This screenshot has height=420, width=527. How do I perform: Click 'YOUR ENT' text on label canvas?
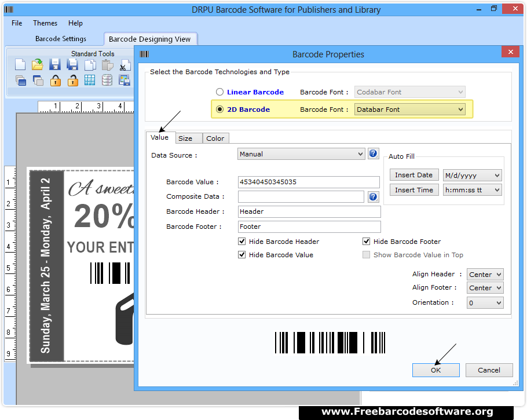pos(100,247)
